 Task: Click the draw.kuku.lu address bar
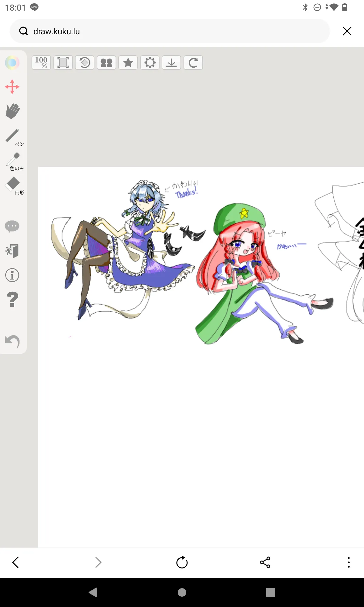pos(170,31)
